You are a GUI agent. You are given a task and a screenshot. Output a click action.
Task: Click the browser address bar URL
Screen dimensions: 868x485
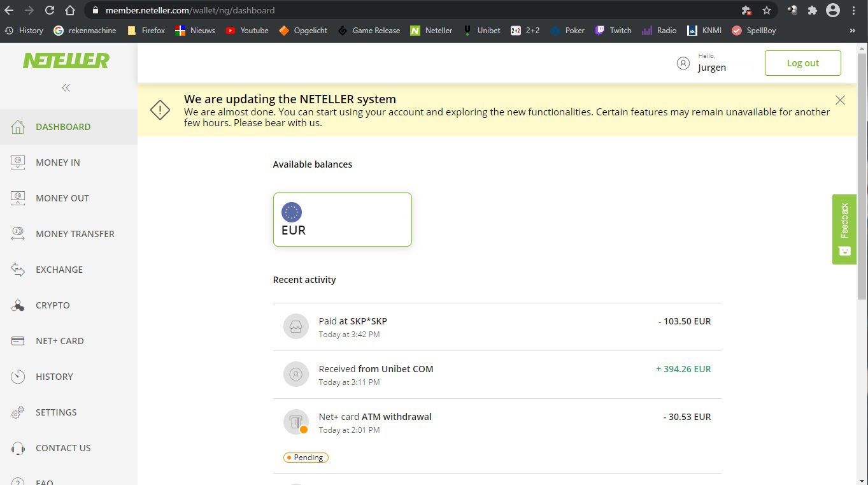click(x=190, y=10)
